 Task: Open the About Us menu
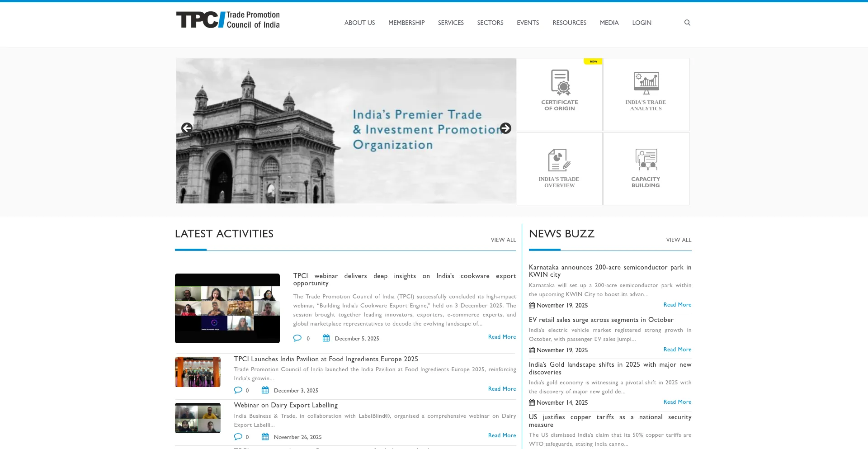[359, 23]
